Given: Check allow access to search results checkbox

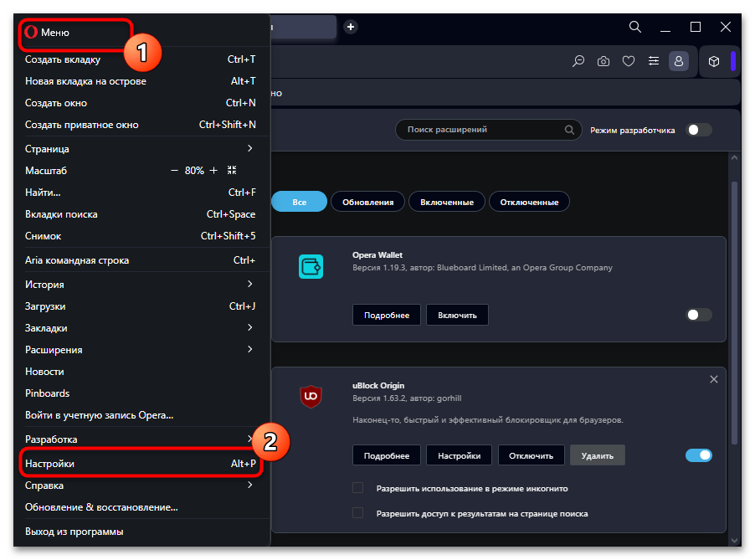Looking at the screenshot, I should pos(357,513).
